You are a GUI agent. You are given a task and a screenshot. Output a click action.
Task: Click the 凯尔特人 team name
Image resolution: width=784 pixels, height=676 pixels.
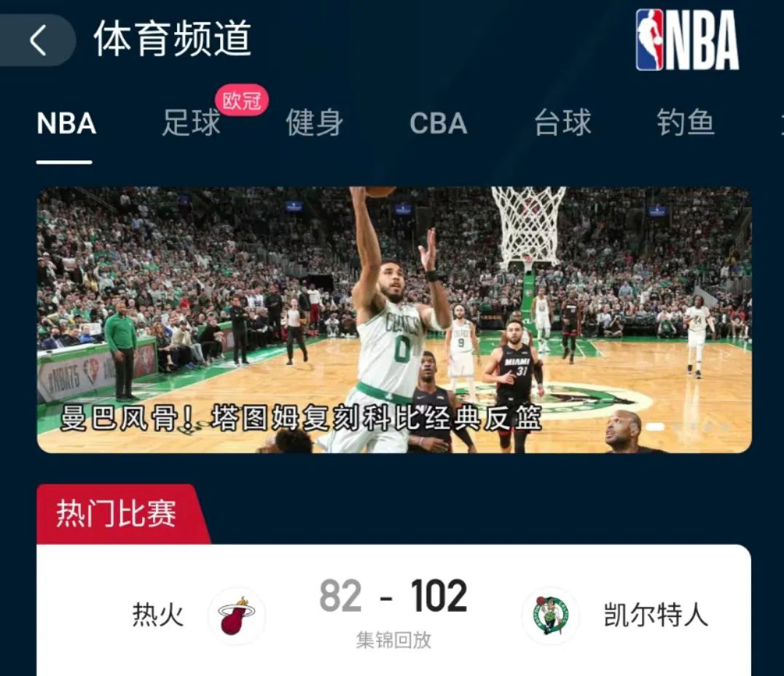tap(656, 615)
